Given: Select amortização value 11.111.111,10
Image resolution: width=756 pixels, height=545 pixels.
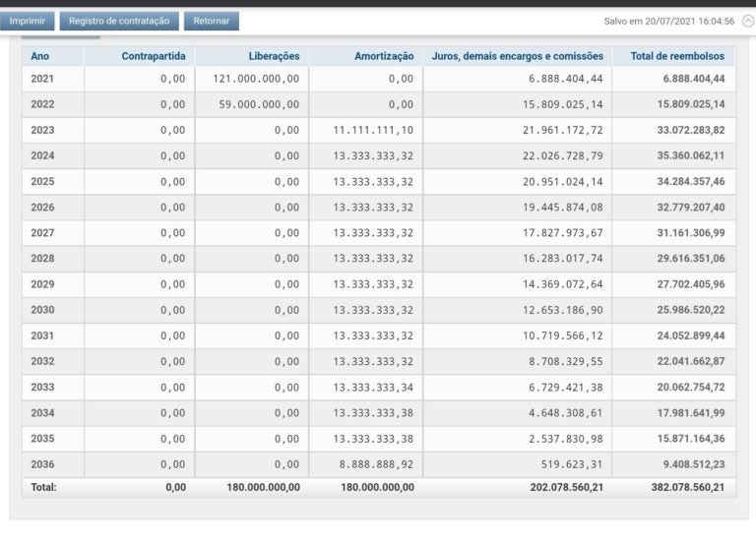Looking at the screenshot, I should coord(373,130).
